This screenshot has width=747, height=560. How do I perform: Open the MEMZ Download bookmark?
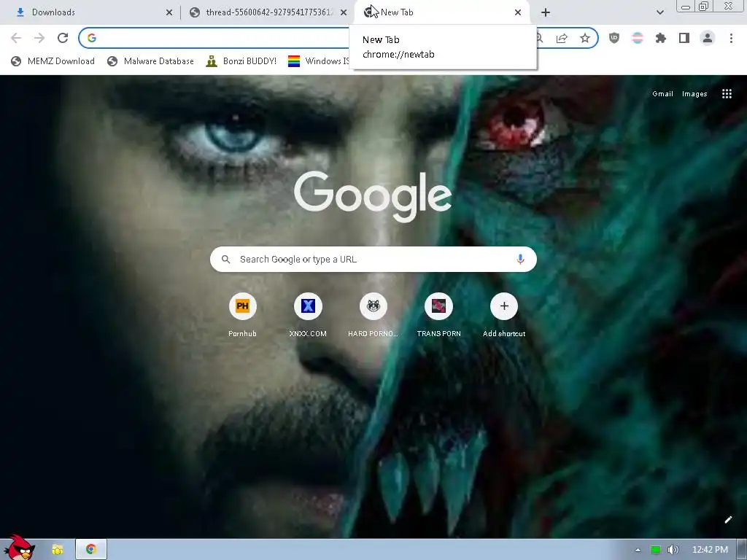click(x=53, y=61)
